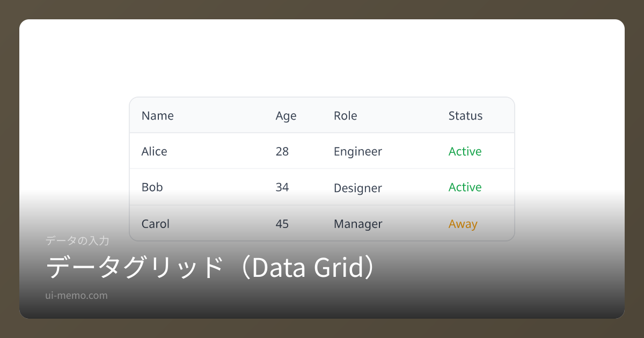Image resolution: width=644 pixels, height=338 pixels.
Task: Select the Designer role cell
Action: (x=358, y=188)
